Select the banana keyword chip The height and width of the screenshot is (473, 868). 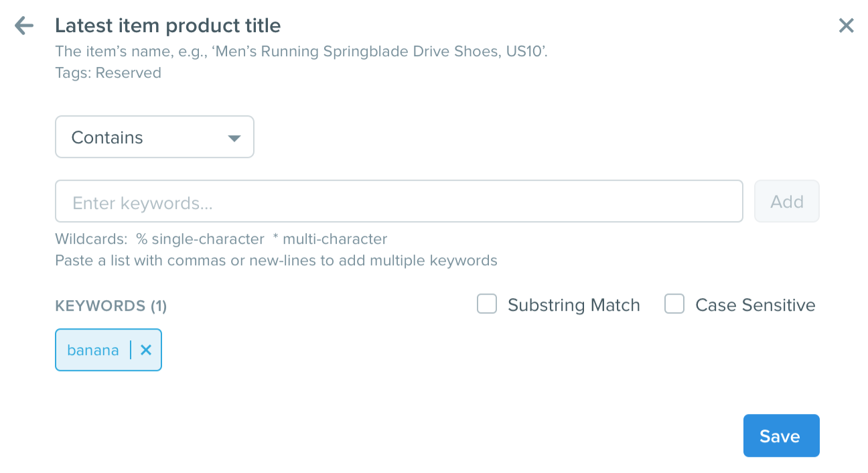[93, 350]
